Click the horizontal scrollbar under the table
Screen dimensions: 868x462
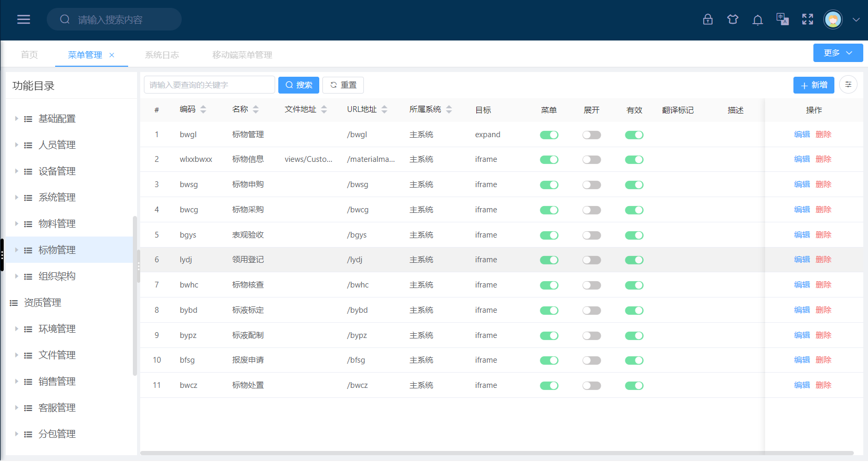click(x=497, y=453)
